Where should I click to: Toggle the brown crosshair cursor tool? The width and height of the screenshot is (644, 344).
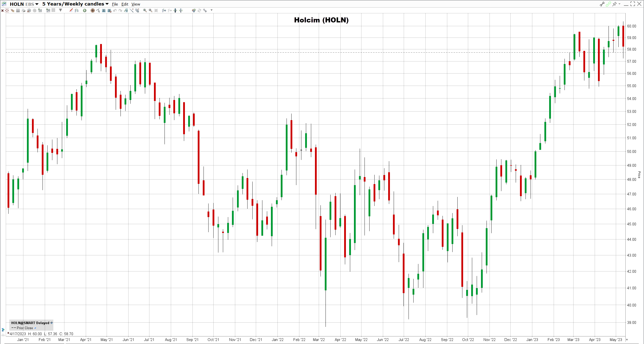pos(93,11)
